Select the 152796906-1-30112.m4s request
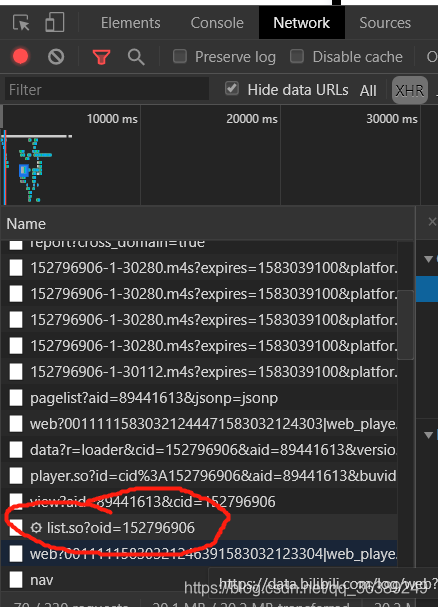The image size is (438, 607). coord(199,372)
